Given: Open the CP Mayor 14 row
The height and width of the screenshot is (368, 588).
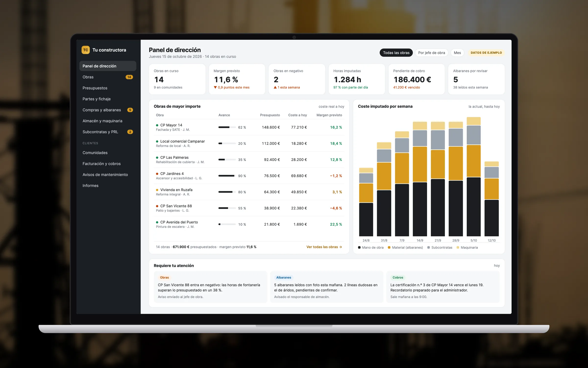Looking at the screenshot, I should point(249,127).
